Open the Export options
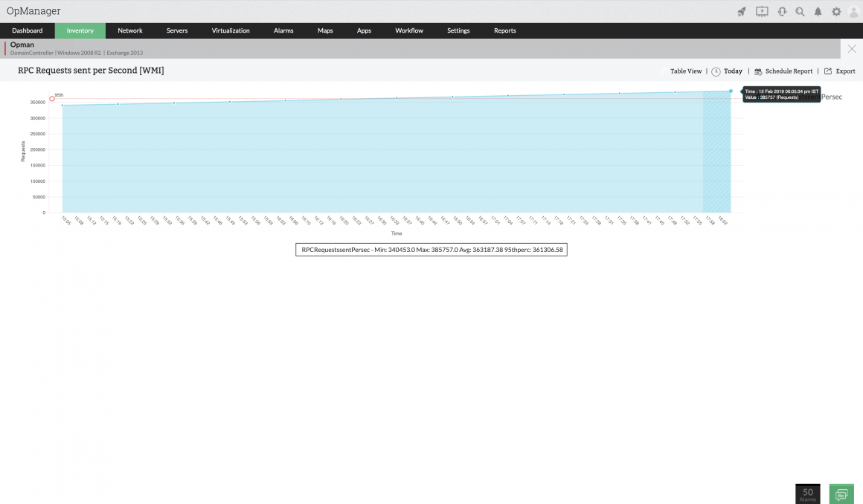The height and width of the screenshot is (504, 863). pos(839,71)
